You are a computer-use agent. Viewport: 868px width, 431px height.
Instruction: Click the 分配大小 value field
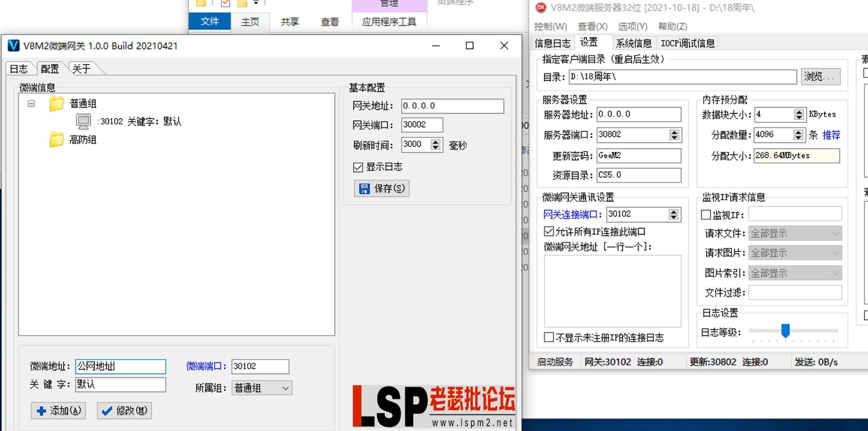797,156
